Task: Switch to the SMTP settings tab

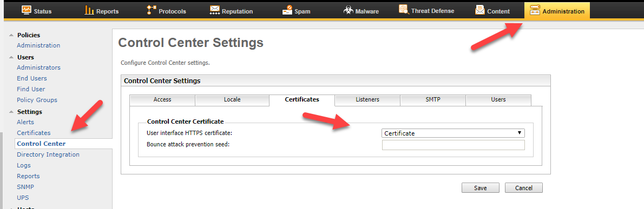Action: (433, 99)
